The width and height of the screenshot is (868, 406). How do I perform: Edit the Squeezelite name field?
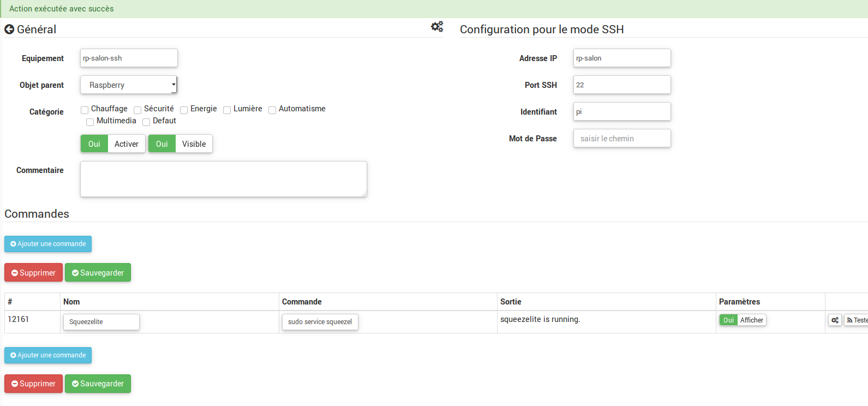(x=101, y=322)
